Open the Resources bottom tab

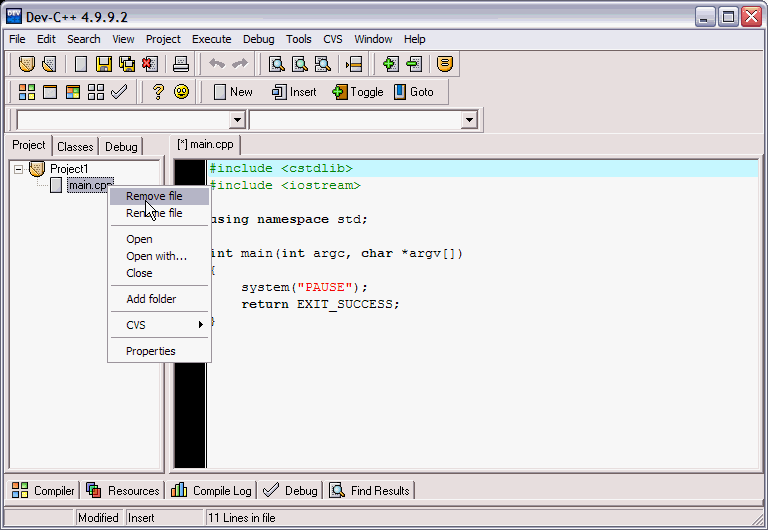122,490
